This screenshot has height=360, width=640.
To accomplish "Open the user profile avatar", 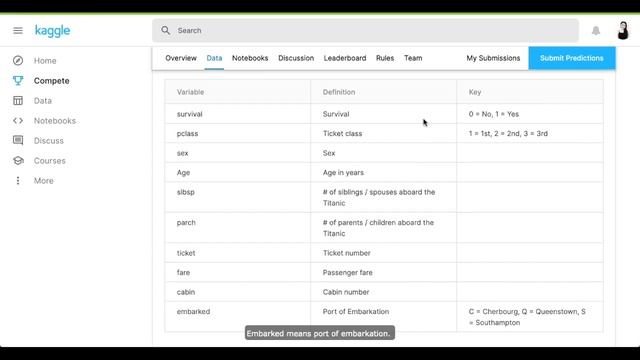I will [623, 31].
